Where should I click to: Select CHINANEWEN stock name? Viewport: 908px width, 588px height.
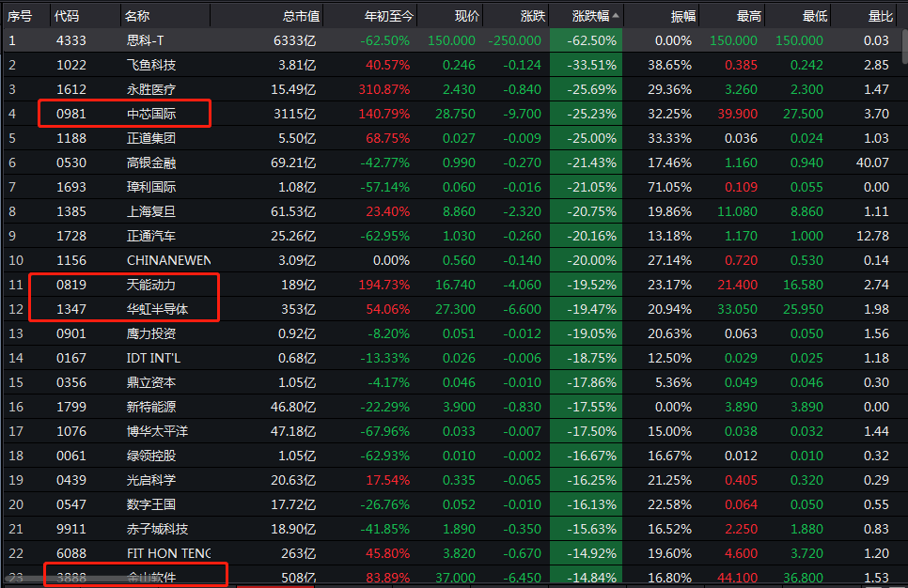[168, 260]
